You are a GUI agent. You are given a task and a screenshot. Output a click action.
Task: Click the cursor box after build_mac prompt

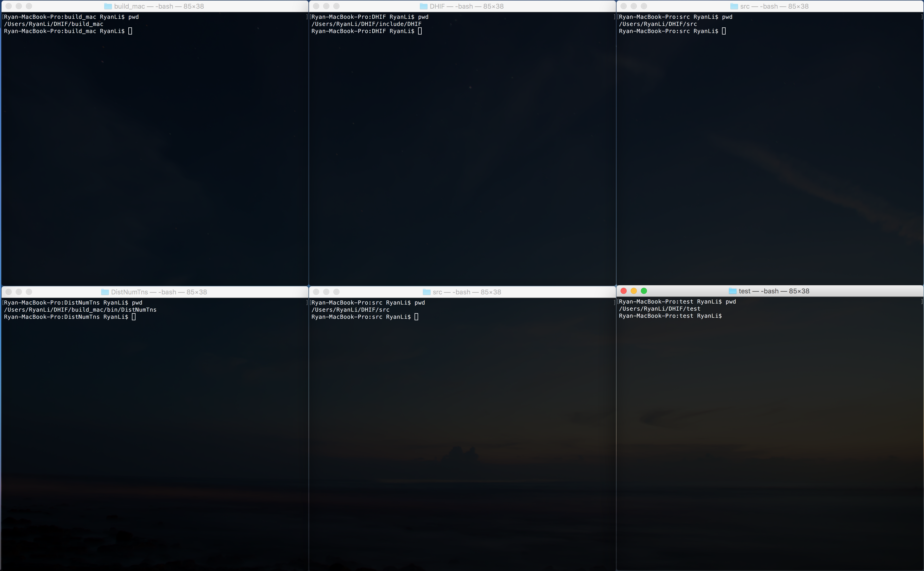pos(130,31)
